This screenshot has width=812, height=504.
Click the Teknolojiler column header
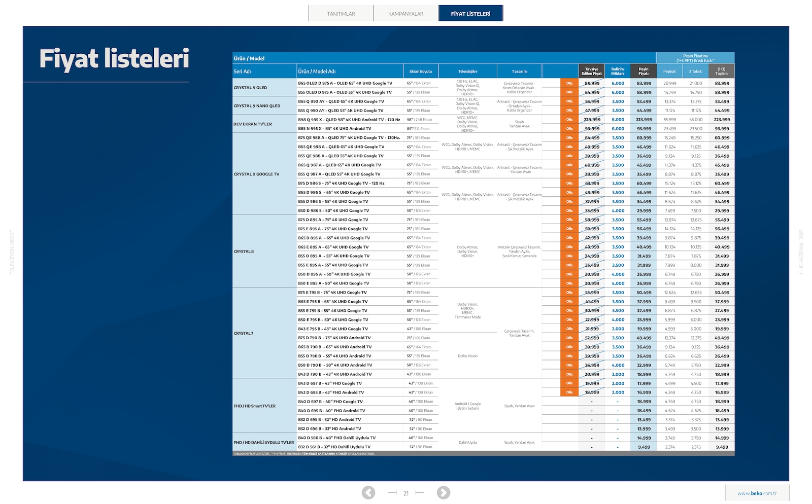(x=467, y=71)
